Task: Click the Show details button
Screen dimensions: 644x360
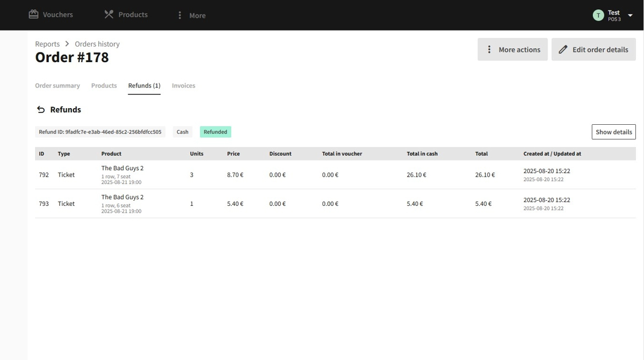Action: pyautogui.click(x=614, y=132)
